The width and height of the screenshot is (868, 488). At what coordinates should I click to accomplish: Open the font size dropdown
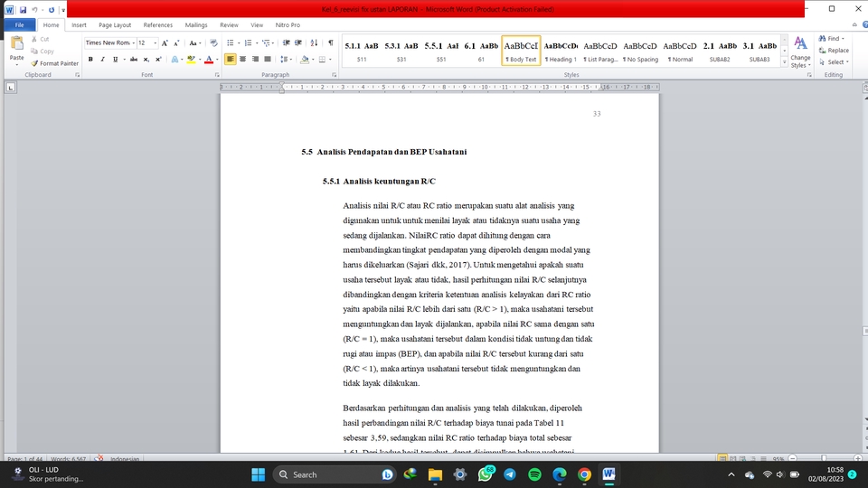coord(155,42)
